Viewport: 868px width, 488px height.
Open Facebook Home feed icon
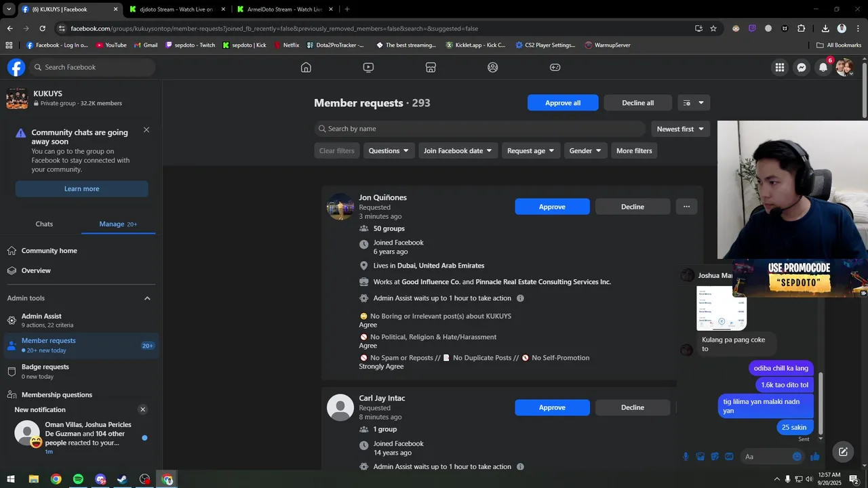[306, 67]
